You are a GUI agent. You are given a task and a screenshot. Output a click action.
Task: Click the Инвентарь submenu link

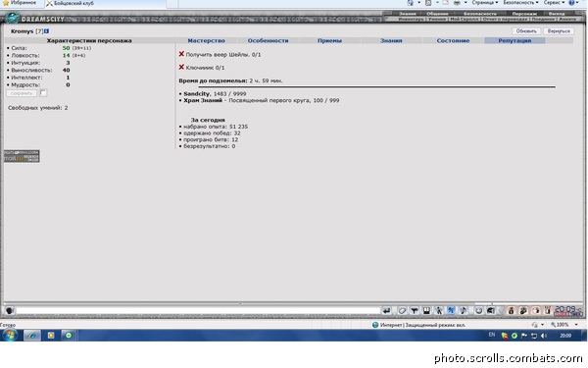tap(411, 19)
